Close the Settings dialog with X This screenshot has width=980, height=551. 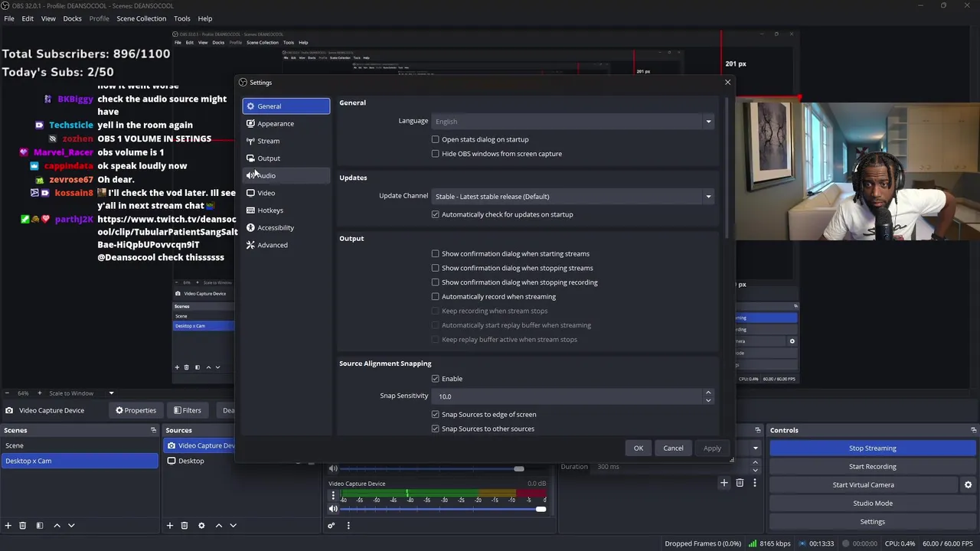tap(727, 82)
